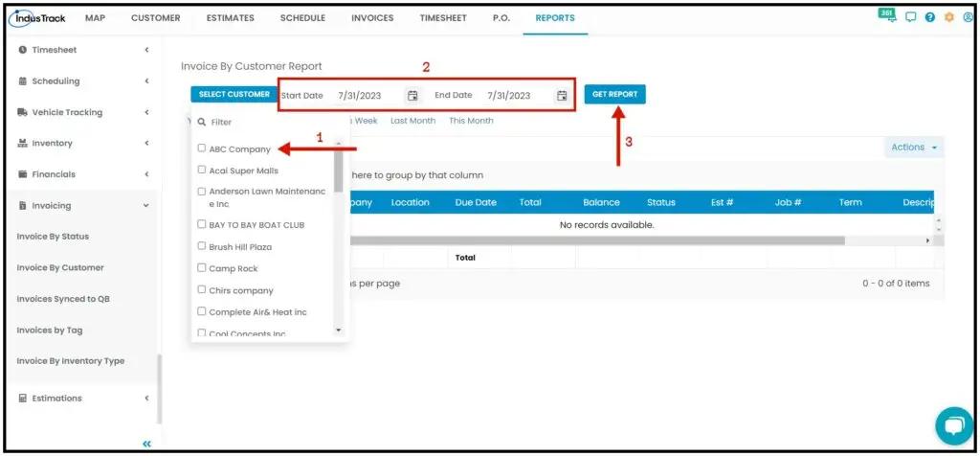Check the Chirs company checkbox
Screen dimensions: 980x456
pos(202,289)
